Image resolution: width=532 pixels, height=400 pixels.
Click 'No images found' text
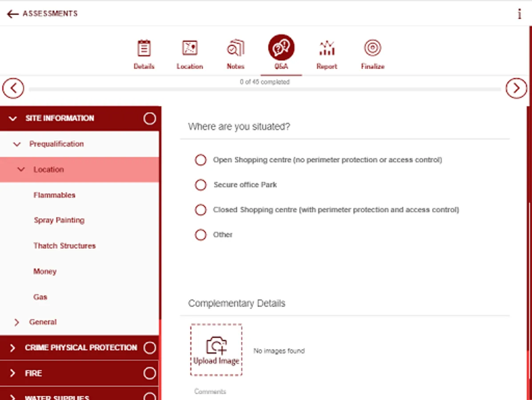279,351
